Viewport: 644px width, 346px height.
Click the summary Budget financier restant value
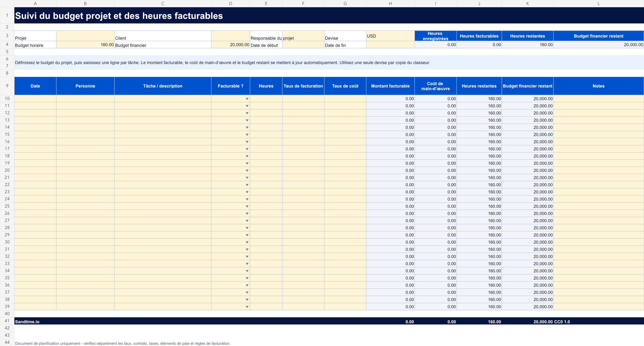point(599,44)
